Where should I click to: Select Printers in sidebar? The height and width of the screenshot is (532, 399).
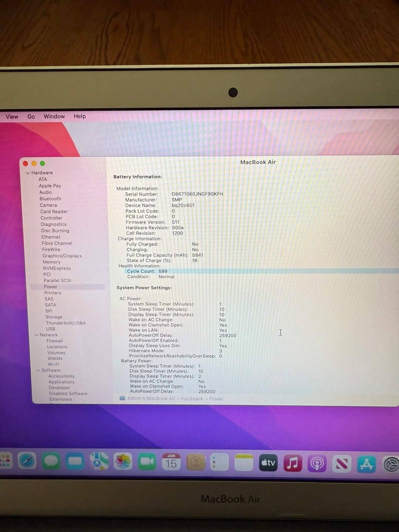click(x=52, y=293)
